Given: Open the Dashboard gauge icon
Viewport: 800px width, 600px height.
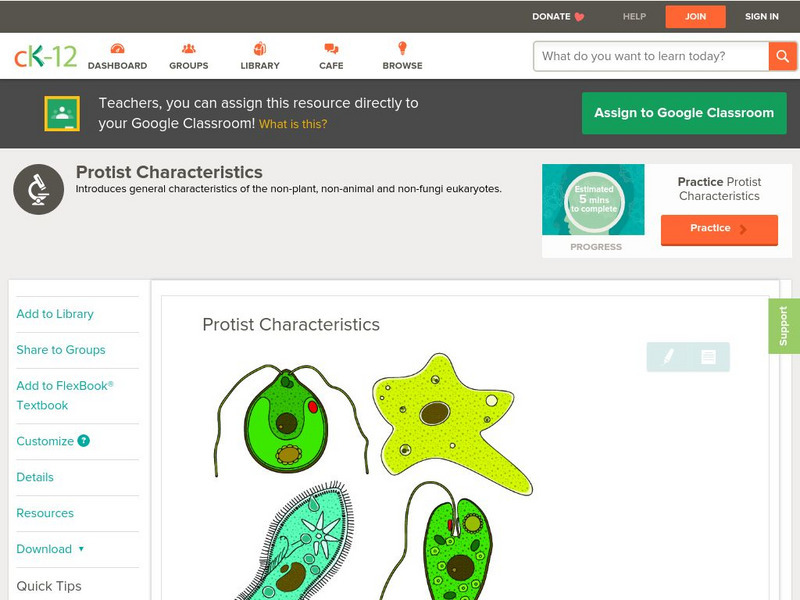Looking at the screenshot, I should (117, 49).
